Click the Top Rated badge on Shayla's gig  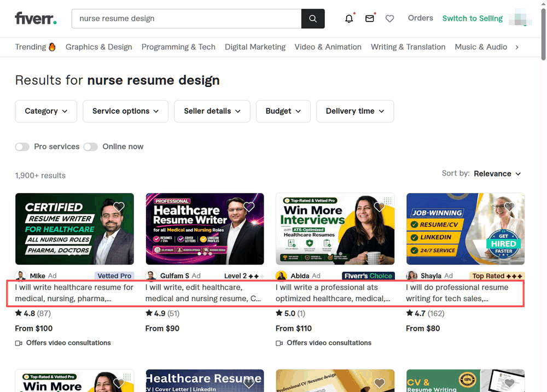click(497, 276)
